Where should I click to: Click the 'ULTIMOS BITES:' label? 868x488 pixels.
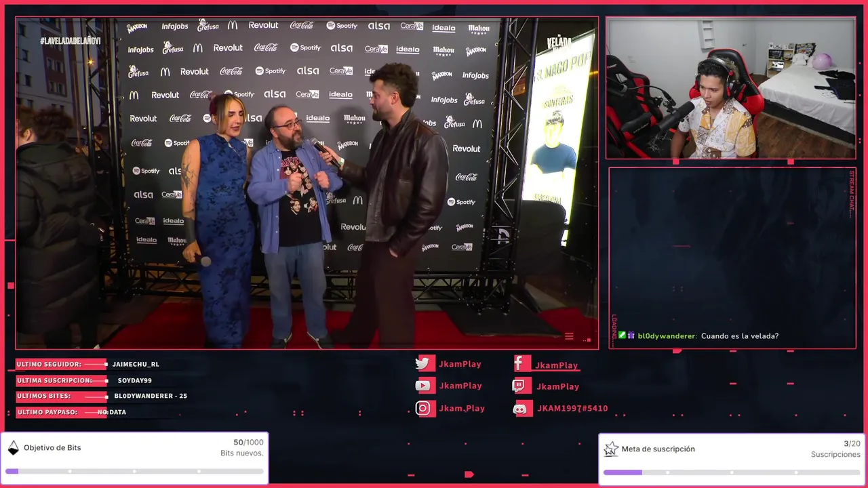43,396
